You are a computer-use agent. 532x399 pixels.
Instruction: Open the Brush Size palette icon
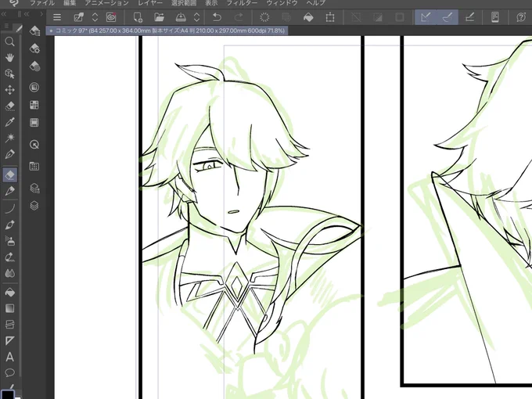tap(34, 66)
